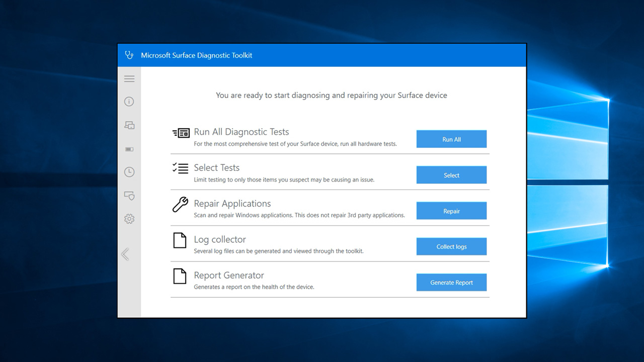This screenshot has height=362, width=644.
Task: Click the checklist icon beside Select Tests
Action: pyautogui.click(x=180, y=168)
